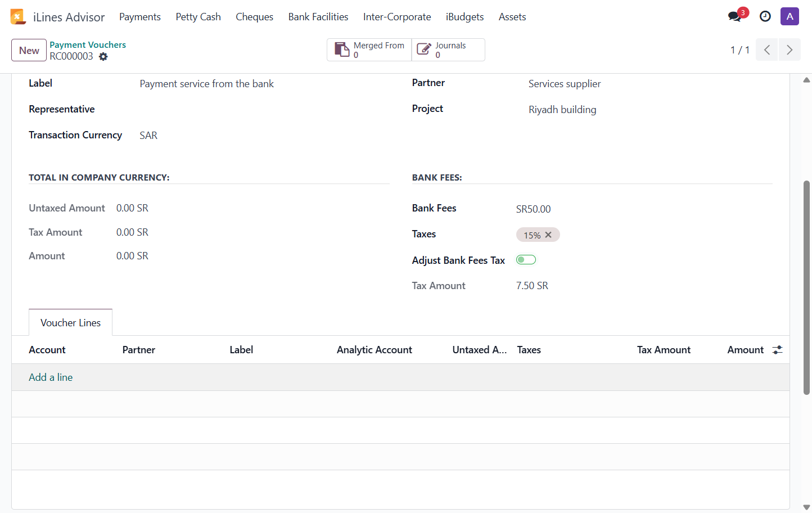Click the scrollbar up arrow

pyautogui.click(x=806, y=80)
